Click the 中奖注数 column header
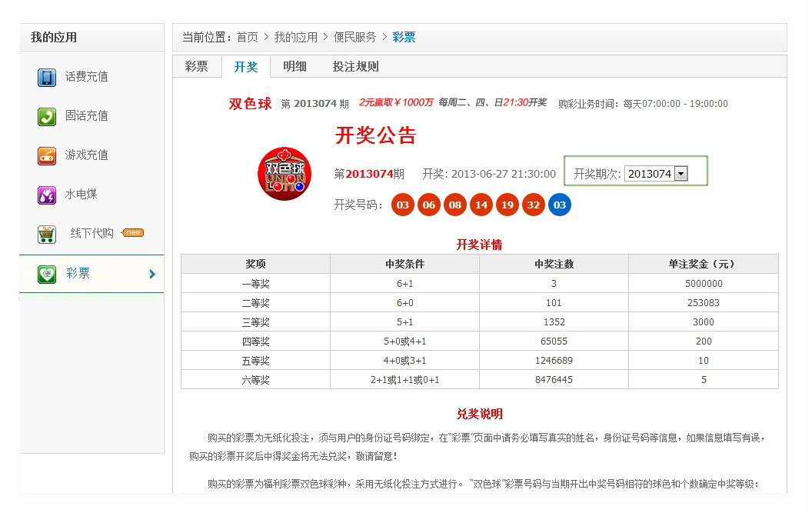 (x=554, y=265)
